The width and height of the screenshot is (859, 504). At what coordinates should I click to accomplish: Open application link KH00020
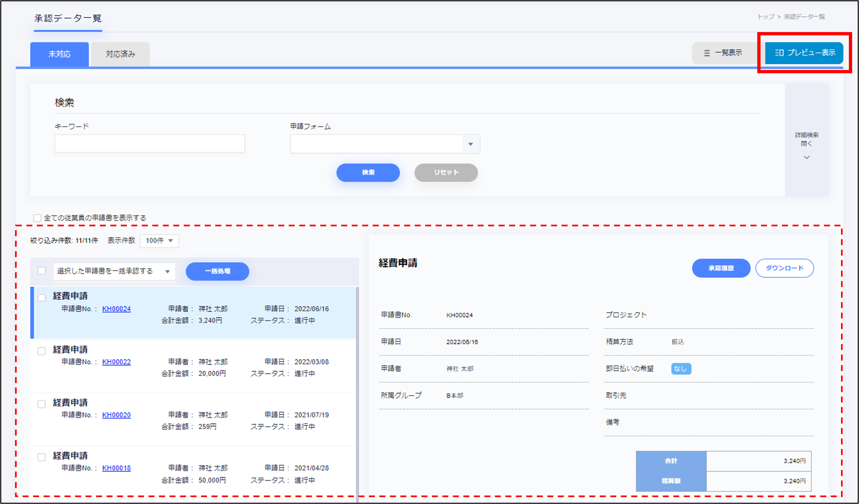pos(116,415)
